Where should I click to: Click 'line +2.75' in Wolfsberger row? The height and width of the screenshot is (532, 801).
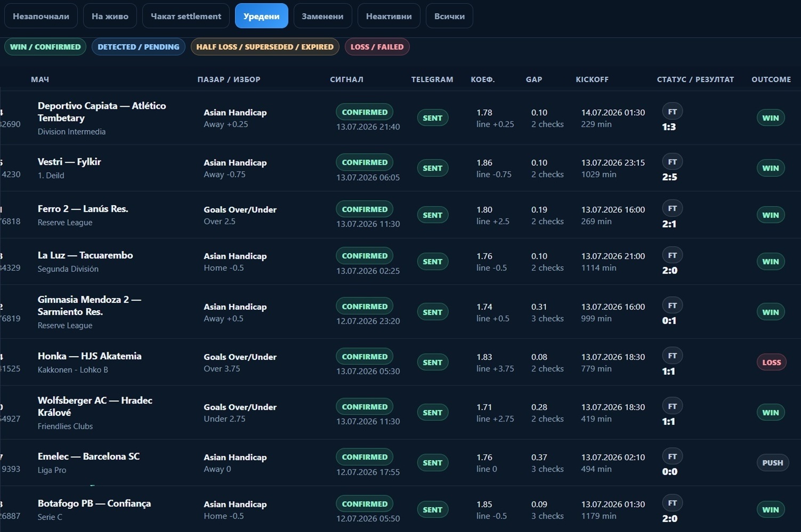(x=495, y=418)
